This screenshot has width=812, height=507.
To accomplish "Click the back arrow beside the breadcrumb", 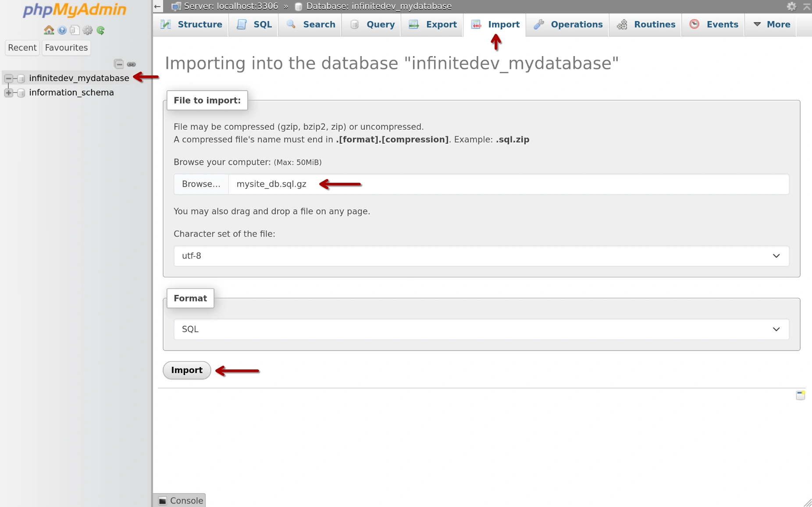I will (x=157, y=6).
